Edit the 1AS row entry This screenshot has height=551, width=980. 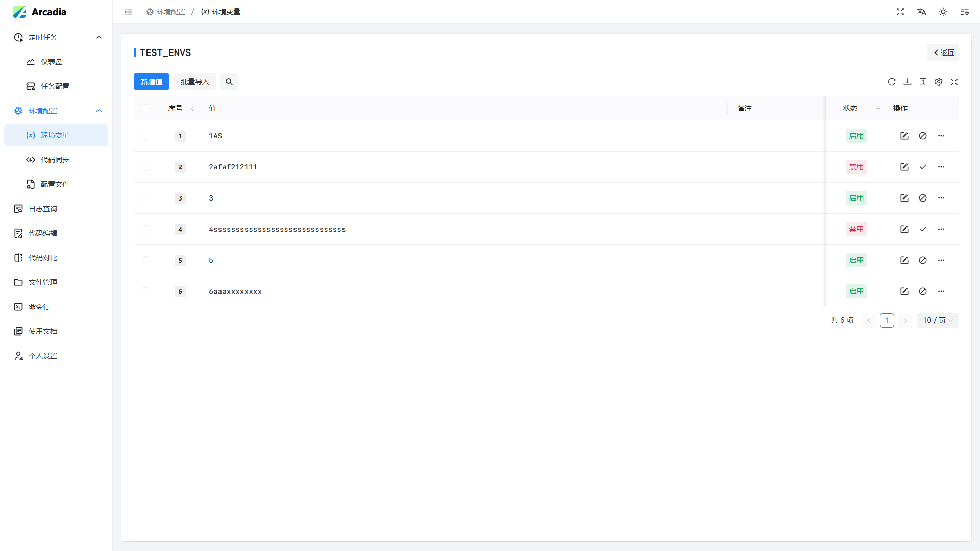(904, 136)
